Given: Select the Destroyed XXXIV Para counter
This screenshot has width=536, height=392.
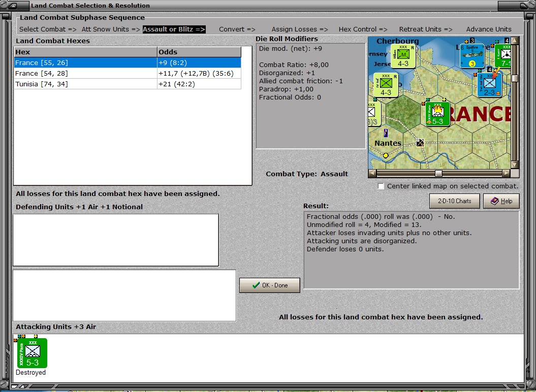Looking at the screenshot, I should (x=32, y=353).
